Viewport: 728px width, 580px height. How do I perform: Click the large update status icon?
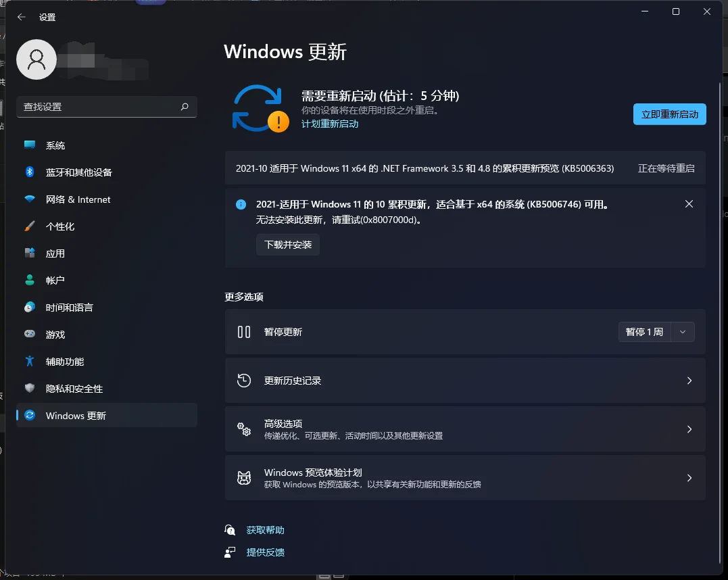[260, 109]
